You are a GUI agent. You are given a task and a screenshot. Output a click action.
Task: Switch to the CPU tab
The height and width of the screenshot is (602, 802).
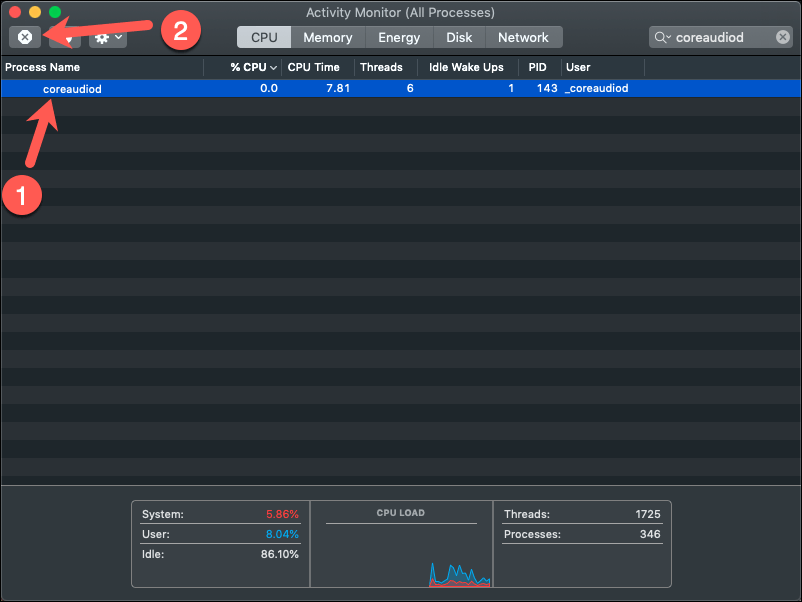tap(264, 37)
